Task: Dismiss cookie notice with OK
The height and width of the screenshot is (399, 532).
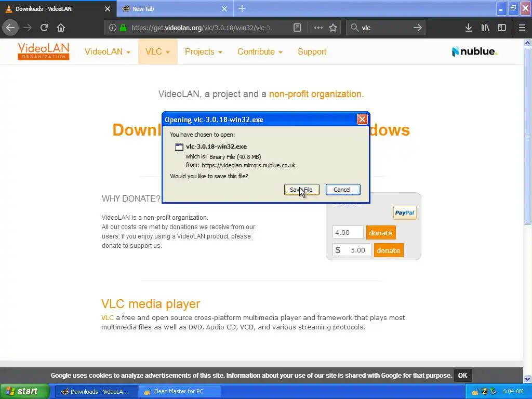Action: point(462,375)
